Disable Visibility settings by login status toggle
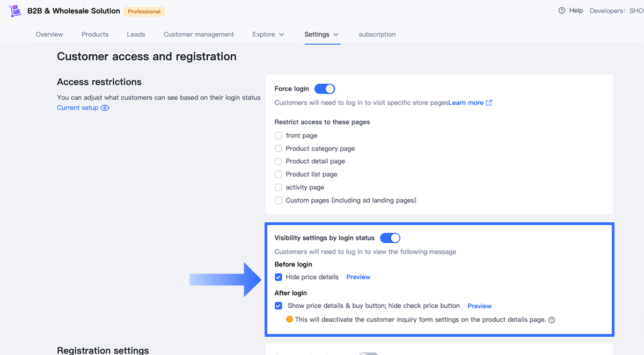This screenshot has width=644, height=355. 390,238
